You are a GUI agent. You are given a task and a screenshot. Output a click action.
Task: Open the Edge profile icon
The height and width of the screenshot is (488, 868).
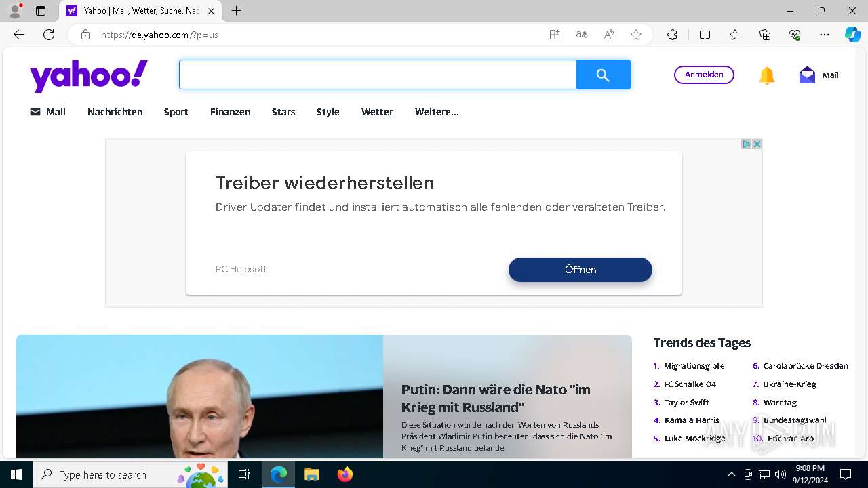[x=14, y=11]
